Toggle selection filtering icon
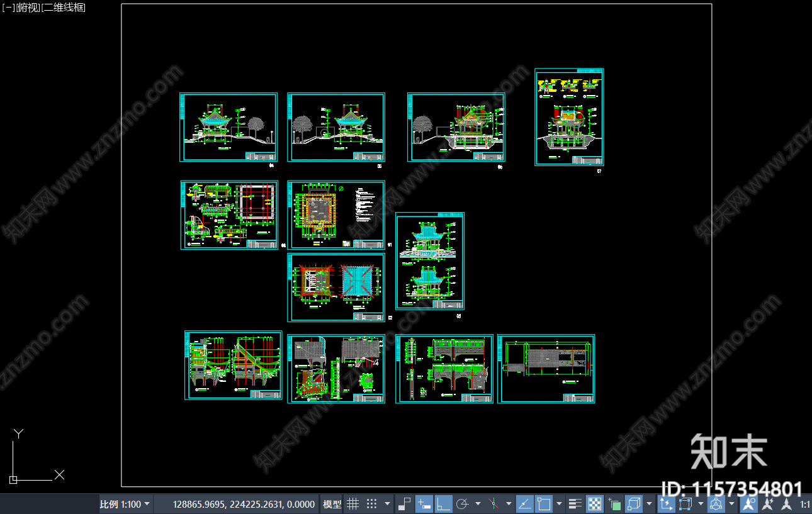The image size is (812, 514). tap(685, 504)
